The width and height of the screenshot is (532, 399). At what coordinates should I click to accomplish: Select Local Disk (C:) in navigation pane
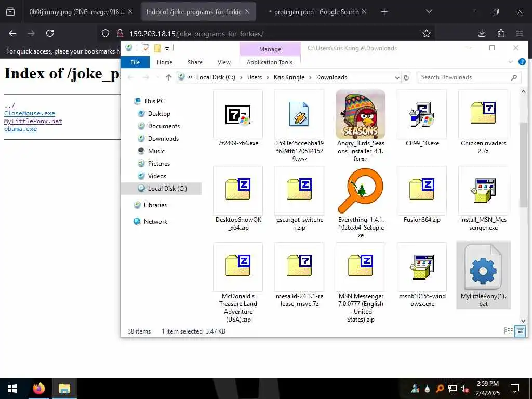[161, 188]
